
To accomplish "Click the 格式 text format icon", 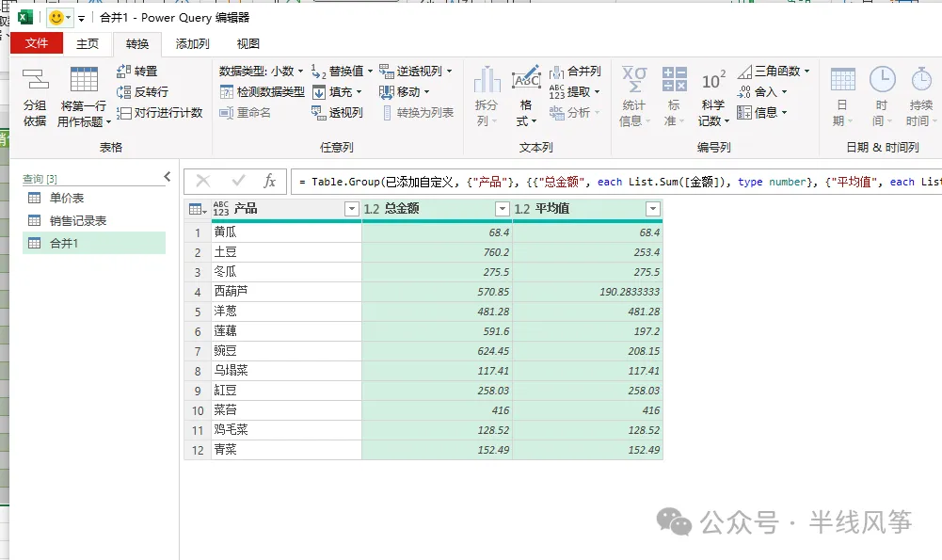I will 526,79.
